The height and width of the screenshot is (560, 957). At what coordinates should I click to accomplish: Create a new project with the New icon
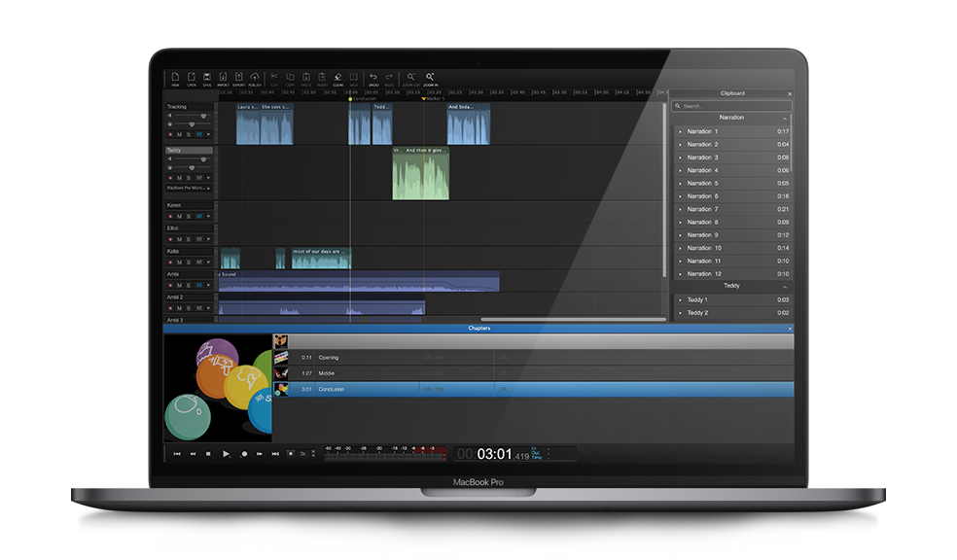coord(175,78)
